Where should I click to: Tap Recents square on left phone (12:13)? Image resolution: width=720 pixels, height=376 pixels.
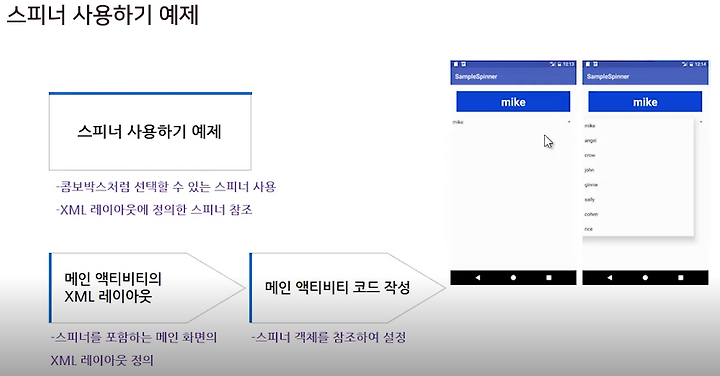549,278
